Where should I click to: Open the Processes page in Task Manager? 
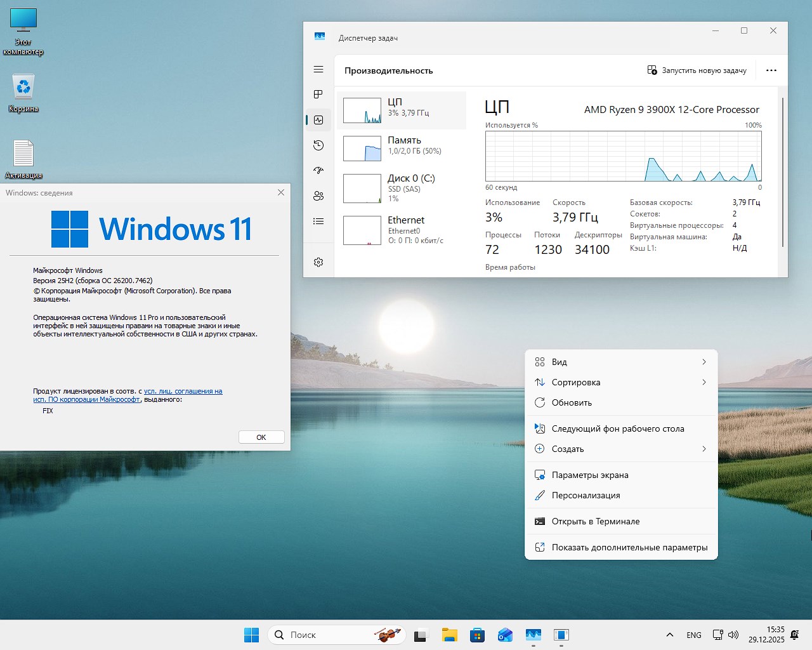318,94
